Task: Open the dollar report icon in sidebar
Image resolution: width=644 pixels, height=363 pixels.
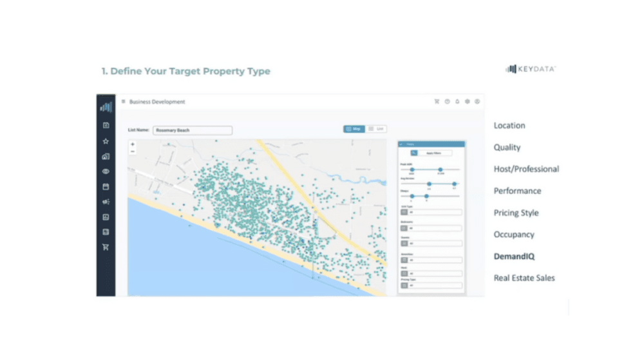Action: point(106,125)
